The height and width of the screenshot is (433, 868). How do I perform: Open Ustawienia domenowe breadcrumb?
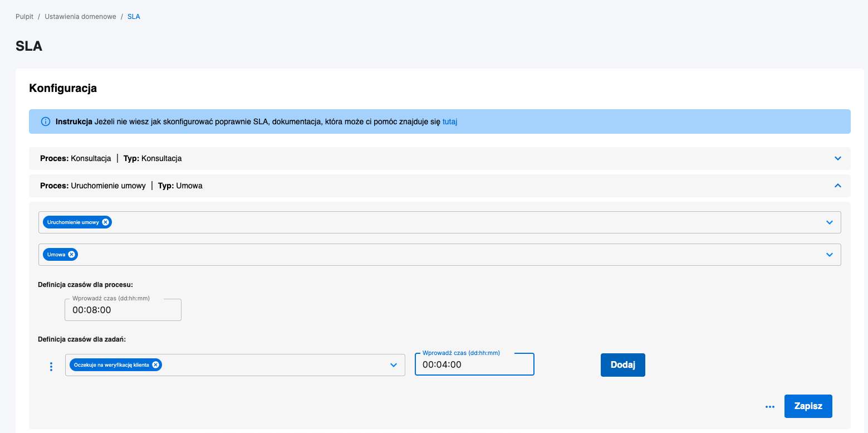tap(80, 17)
